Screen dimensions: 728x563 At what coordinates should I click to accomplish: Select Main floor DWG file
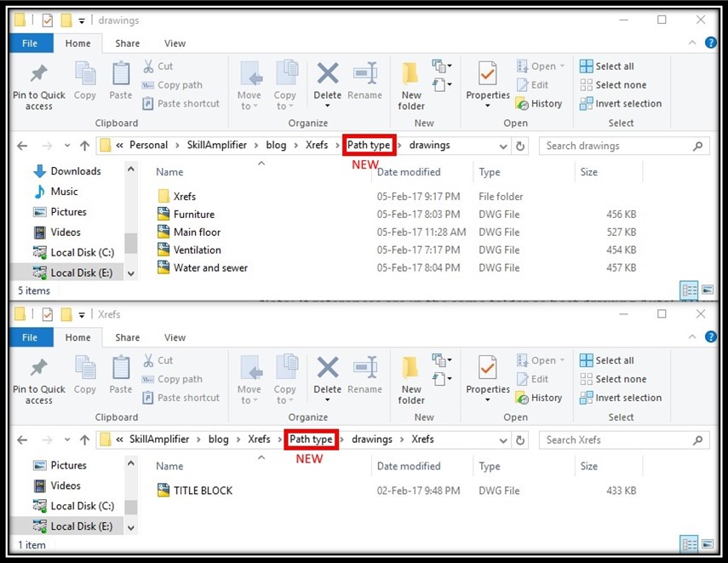click(x=397, y=232)
